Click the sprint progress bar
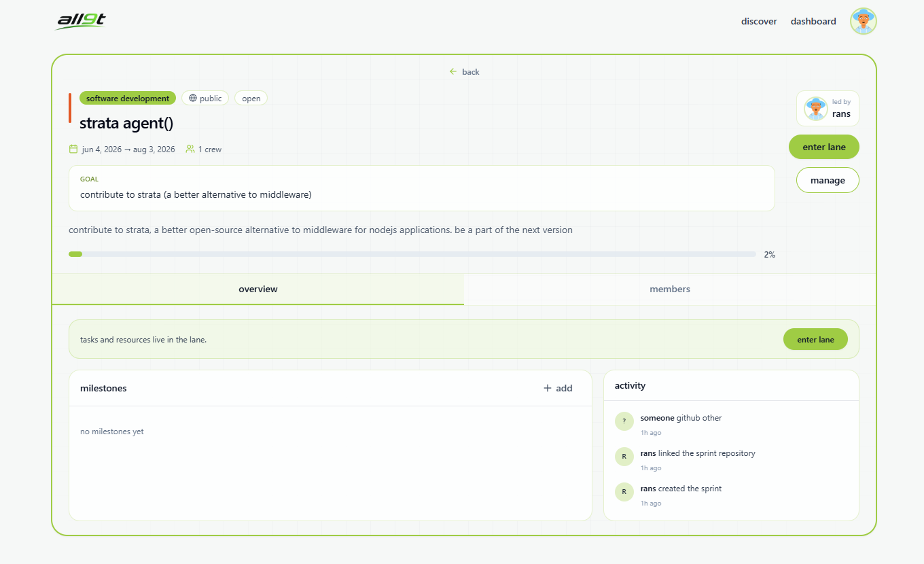 point(412,254)
